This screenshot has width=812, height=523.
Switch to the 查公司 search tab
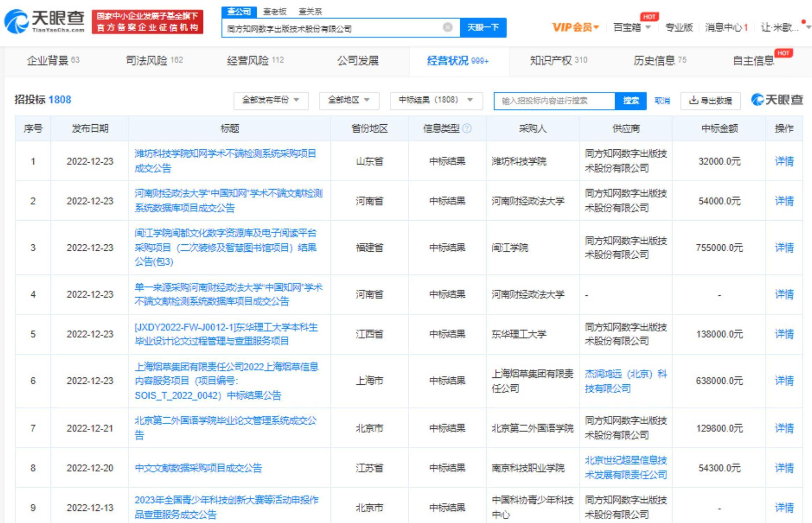pos(239,12)
